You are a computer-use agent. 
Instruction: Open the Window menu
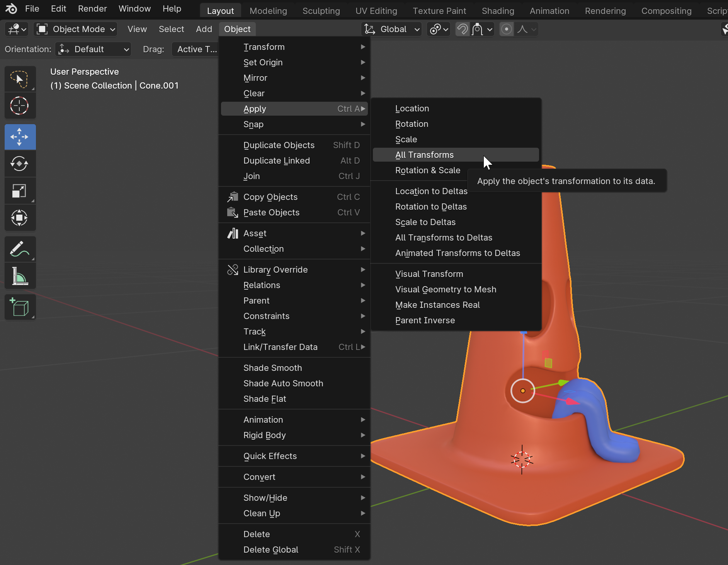coord(134,9)
